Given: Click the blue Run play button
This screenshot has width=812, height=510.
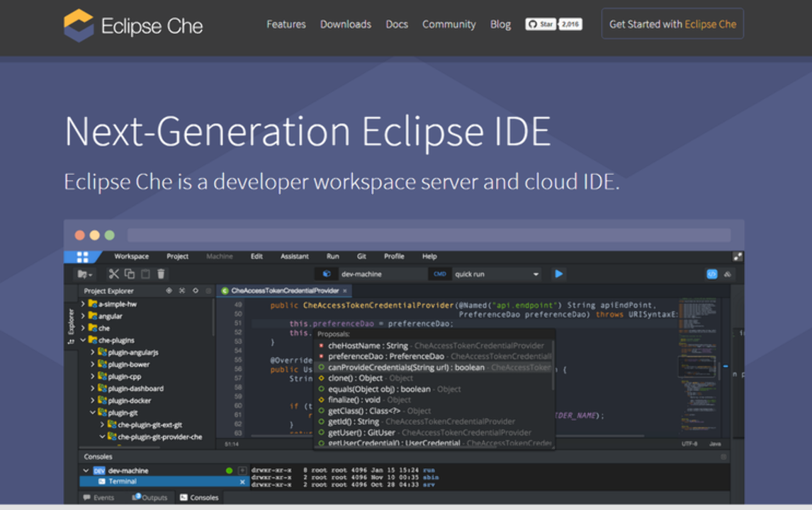Looking at the screenshot, I should [559, 274].
